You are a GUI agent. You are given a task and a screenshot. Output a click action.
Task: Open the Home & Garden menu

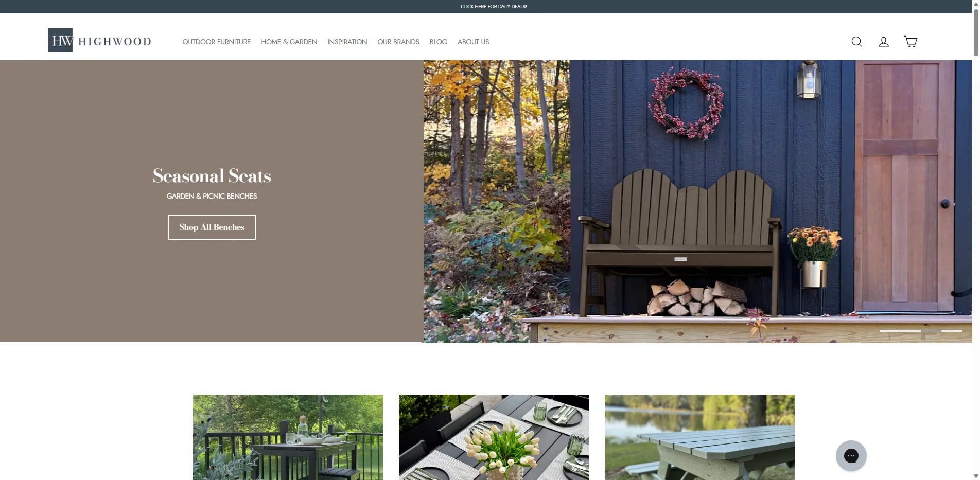point(289,42)
